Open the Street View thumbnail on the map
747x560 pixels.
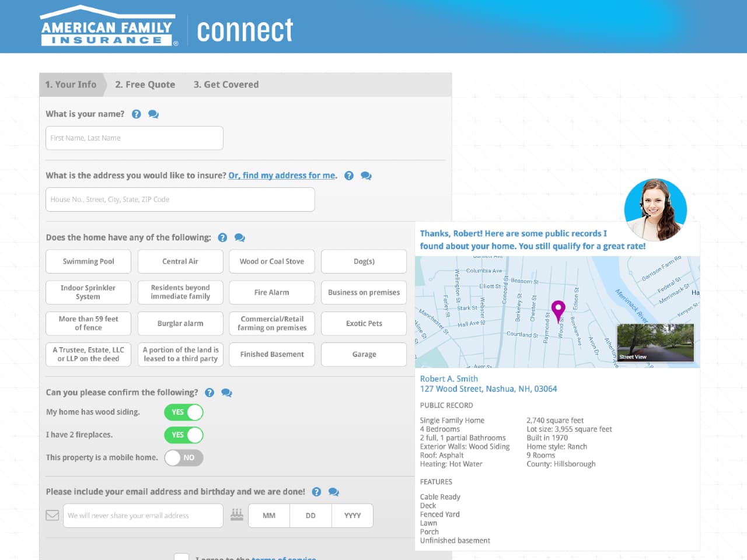(x=655, y=342)
